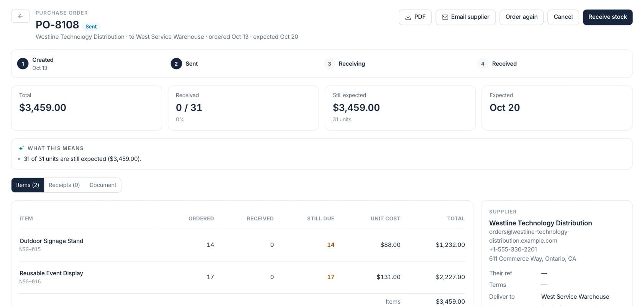Click the $131.00 unit cost

click(388, 277)
